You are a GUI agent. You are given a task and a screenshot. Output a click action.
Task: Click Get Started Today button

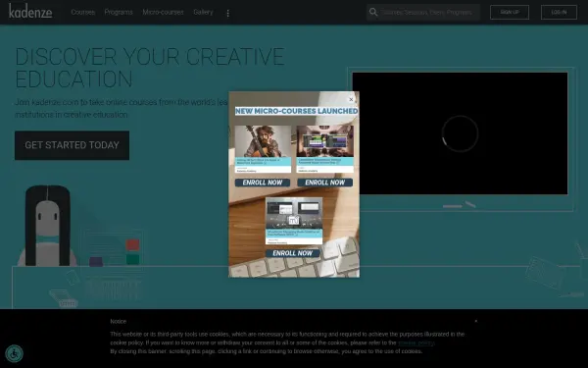click(72, 145)
